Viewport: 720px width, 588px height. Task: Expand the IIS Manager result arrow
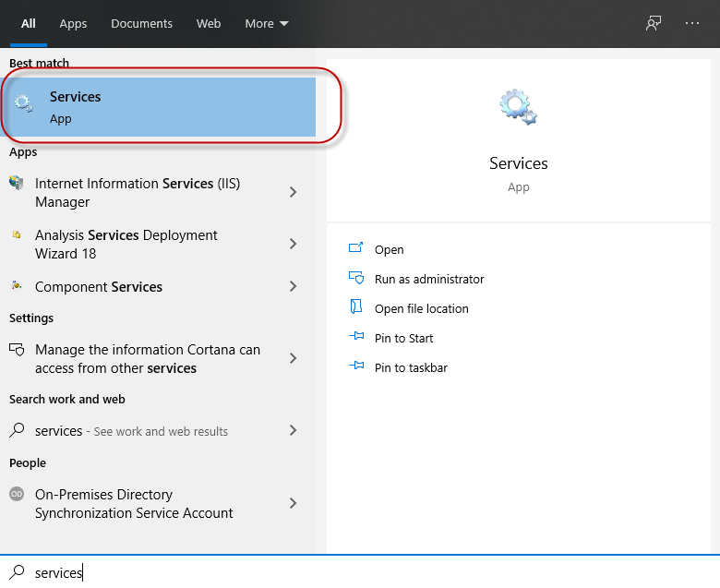tap(293, 192)
